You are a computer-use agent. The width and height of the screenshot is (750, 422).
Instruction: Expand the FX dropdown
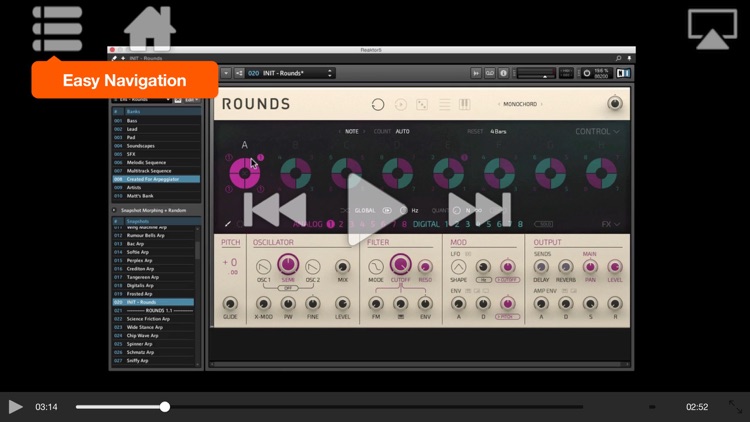pos(611,224)
